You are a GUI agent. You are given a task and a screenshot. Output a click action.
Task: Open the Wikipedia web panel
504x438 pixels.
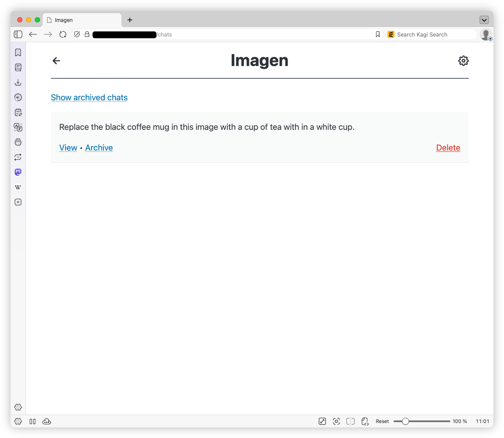pos(18,187)
